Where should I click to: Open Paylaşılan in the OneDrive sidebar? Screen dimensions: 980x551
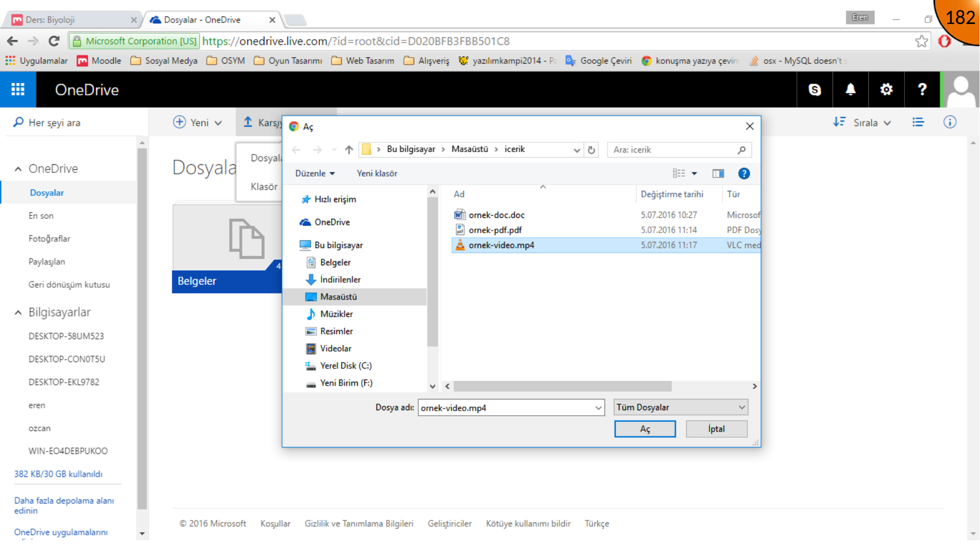tap(47, 262)
